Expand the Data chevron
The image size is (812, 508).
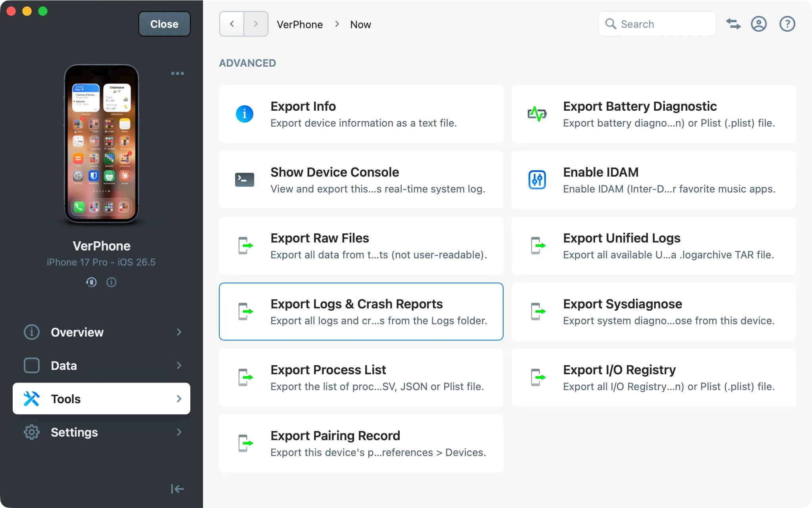[x=179, y=366]
